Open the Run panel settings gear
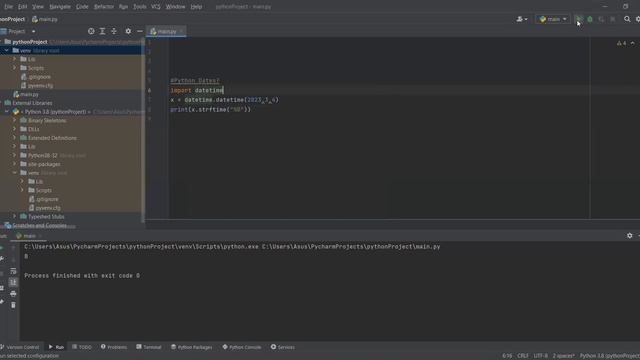Screen dimensions: 640x360 click(629, 236)
